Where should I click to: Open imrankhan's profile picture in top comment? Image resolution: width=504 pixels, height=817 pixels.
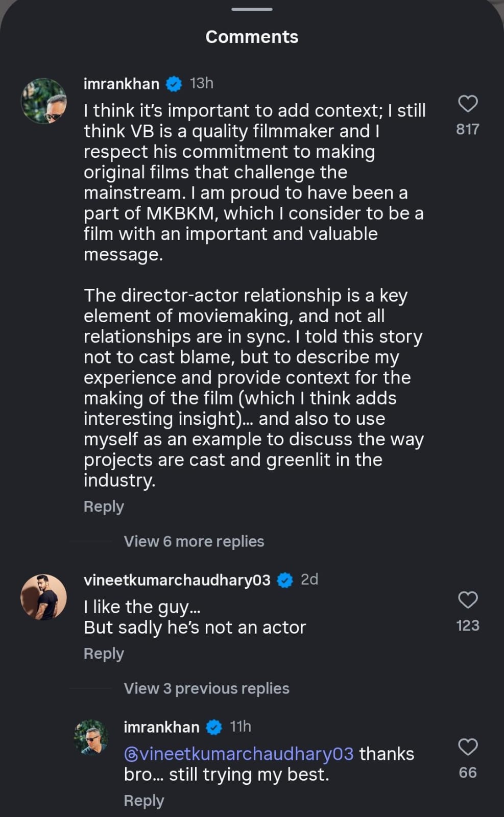click(x=44, y=101)
